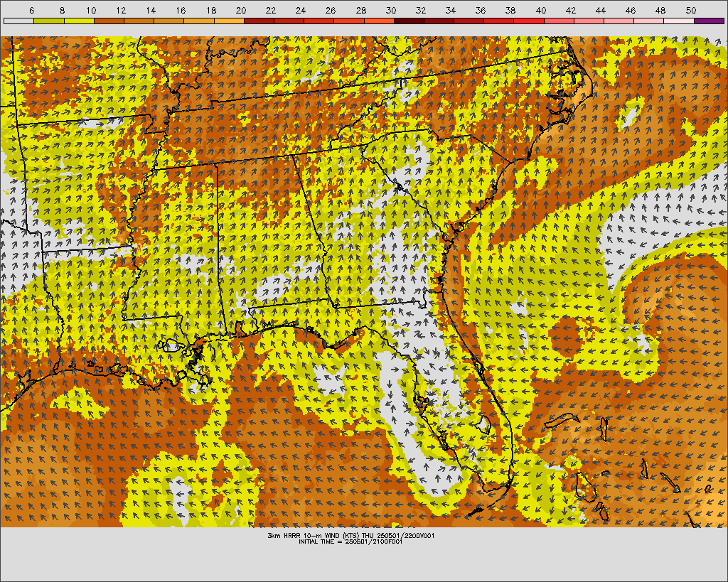This screenshot has height=582, width=728.
Task: Click the legend label "8"
Action: [63, 10]
